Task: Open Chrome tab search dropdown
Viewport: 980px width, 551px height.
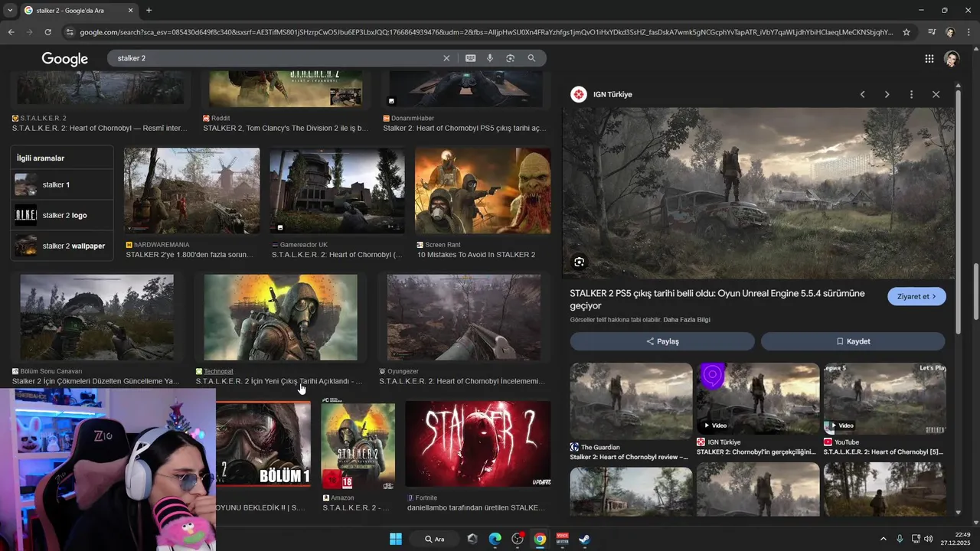Action: [10, 11]
